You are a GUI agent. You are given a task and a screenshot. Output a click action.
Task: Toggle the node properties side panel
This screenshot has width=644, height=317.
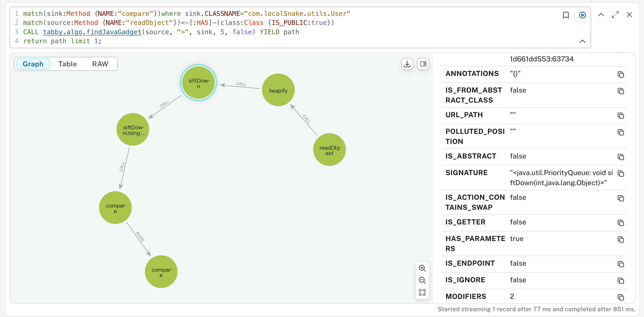coord(423,64)
